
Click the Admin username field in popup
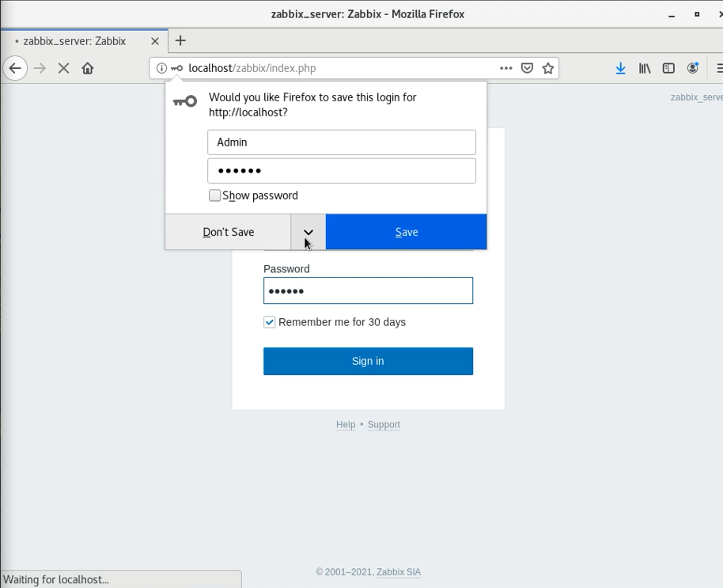pos(342,142)
